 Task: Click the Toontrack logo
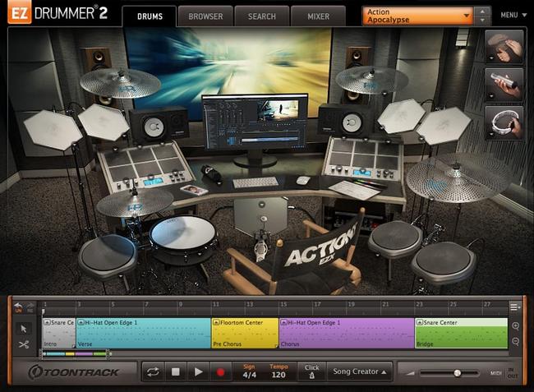pyautogui.click(x=74, y=372)
